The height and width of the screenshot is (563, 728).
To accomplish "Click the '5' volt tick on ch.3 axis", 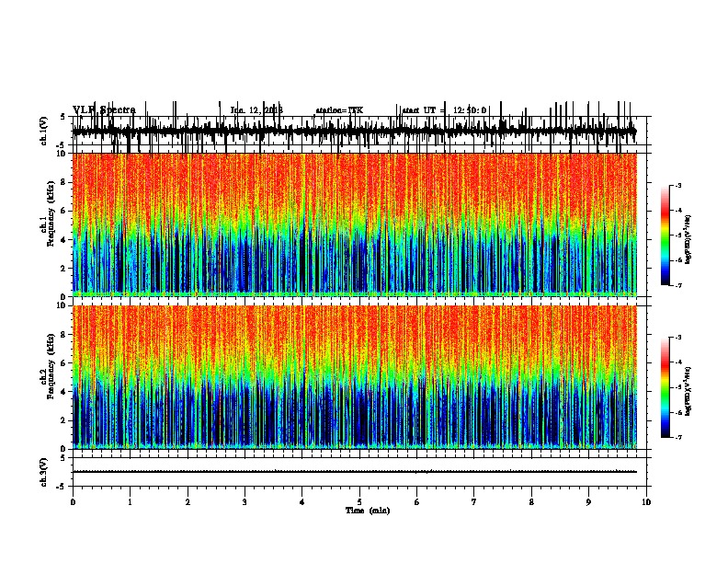I will click(63, 458).
